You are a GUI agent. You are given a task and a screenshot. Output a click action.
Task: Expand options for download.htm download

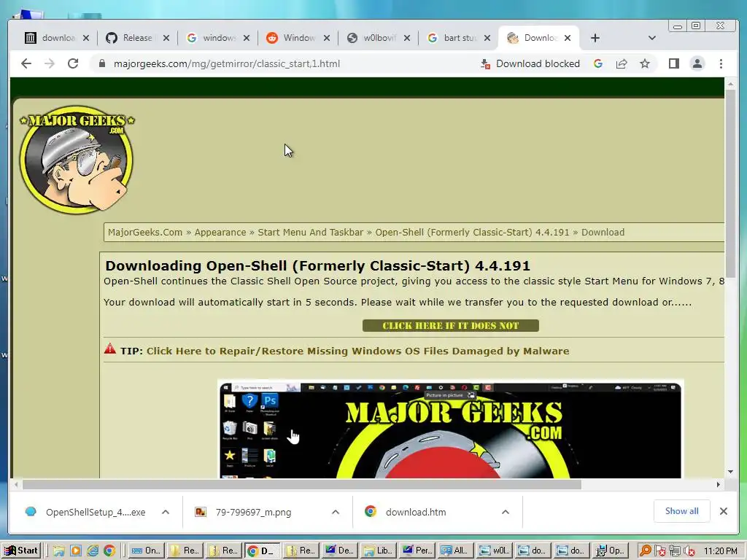[x=506, y=513]
